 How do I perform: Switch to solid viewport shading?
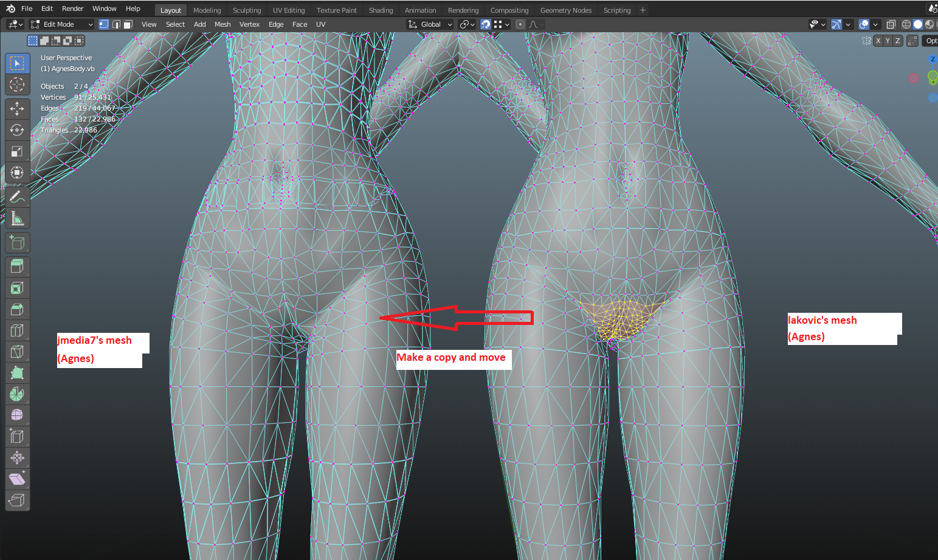(917, 24)
